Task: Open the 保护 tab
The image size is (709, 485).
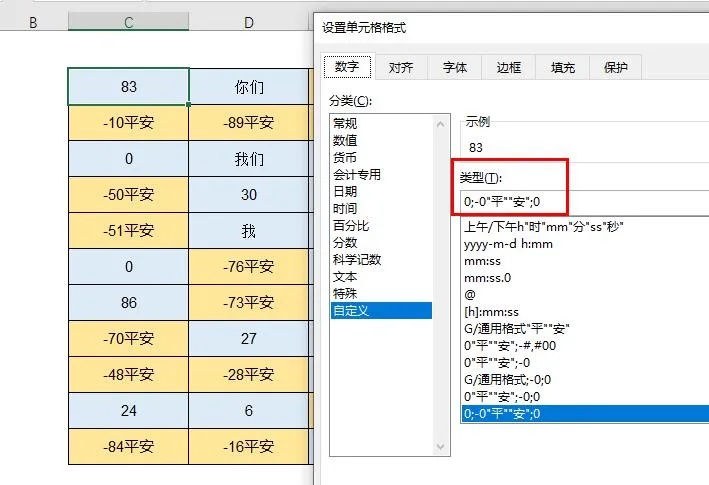Action: (x=615, y=67)
